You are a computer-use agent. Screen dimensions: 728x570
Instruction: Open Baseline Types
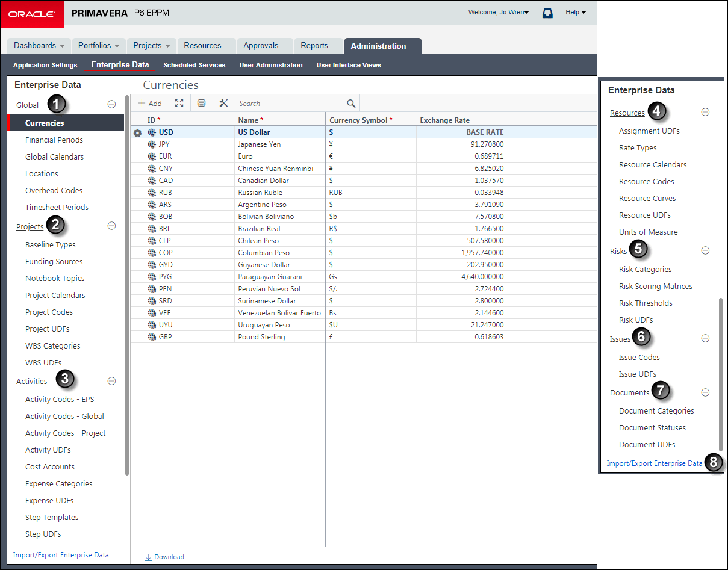(x=51, y=244)
